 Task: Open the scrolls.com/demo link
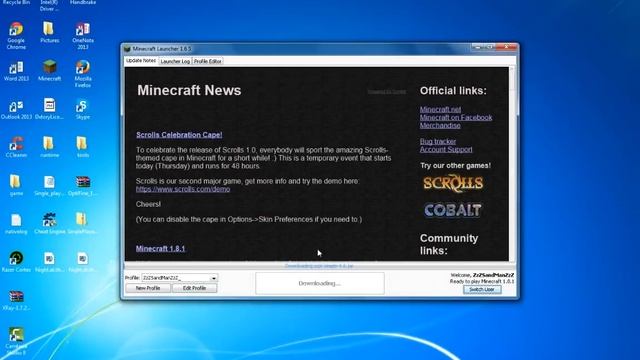pos(183,189)
